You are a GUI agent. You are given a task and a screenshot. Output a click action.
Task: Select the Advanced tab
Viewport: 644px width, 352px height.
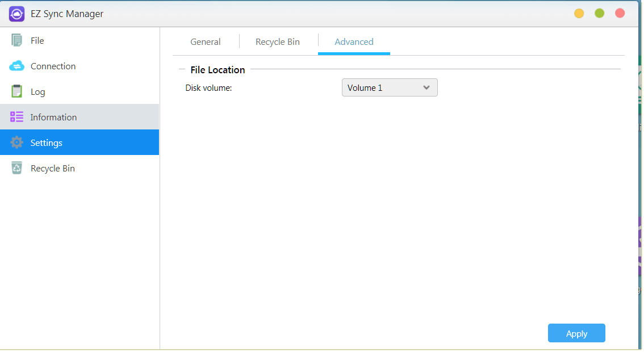coord(354,42)
